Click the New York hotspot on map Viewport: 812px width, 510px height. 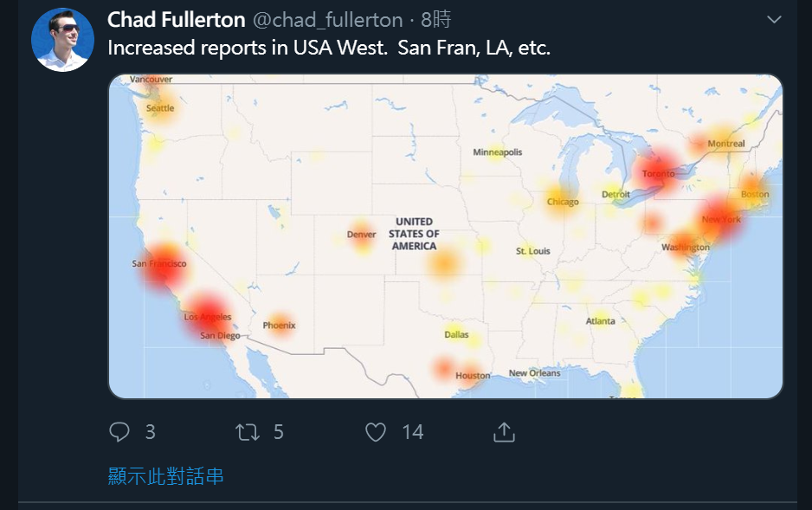point(721,219)
